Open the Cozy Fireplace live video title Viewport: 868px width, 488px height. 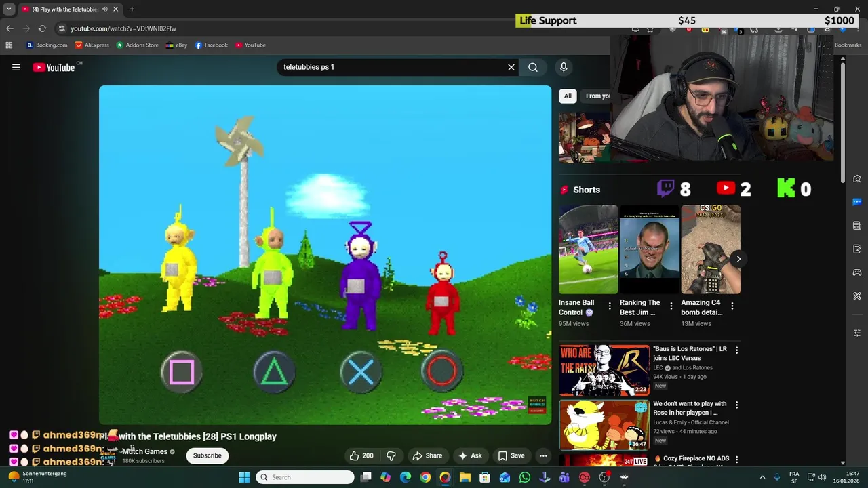[x=692, y=459]
